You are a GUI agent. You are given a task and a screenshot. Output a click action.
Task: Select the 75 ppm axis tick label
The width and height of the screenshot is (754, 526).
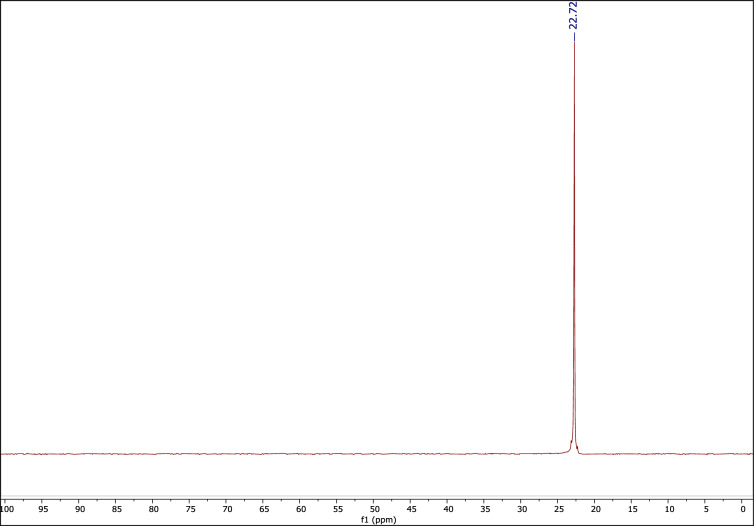tap(190, 509)
